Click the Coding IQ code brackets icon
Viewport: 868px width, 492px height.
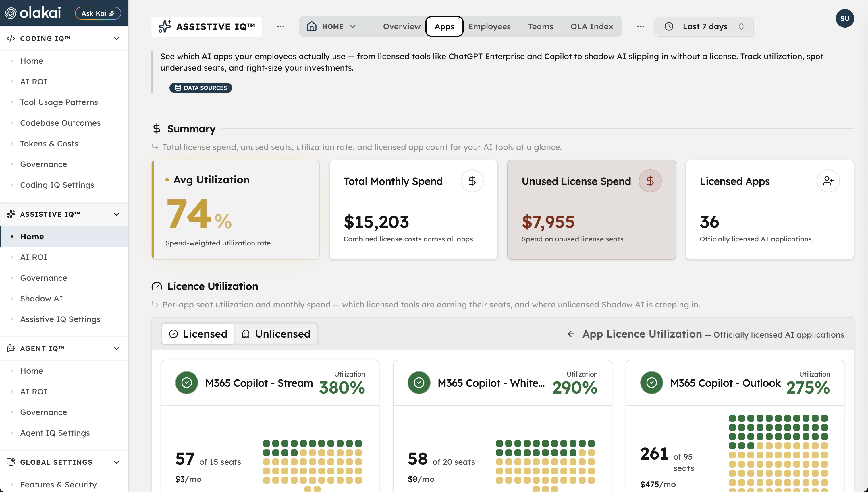tap(11, 38)
